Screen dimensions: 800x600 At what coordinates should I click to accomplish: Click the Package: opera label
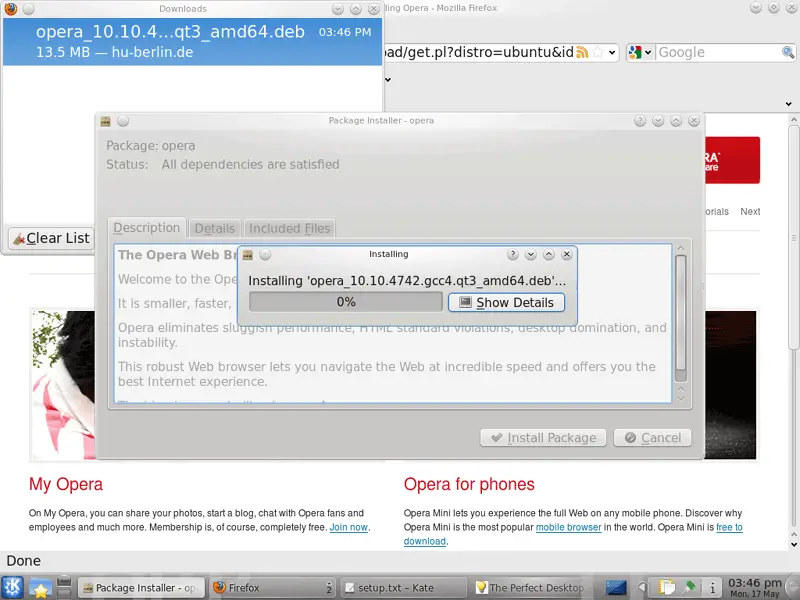pos(151,146)
